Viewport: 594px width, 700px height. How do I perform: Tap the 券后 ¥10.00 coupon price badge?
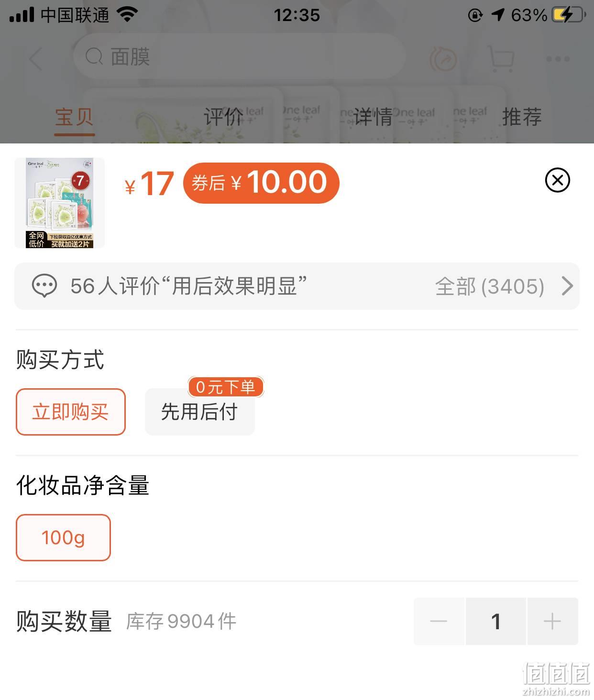[x=261, y=183]
